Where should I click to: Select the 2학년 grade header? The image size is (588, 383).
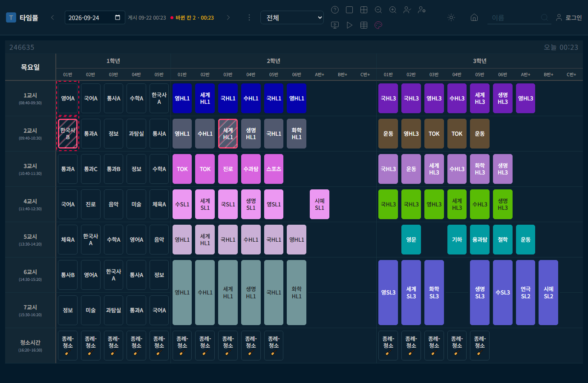tap(274, 61)
